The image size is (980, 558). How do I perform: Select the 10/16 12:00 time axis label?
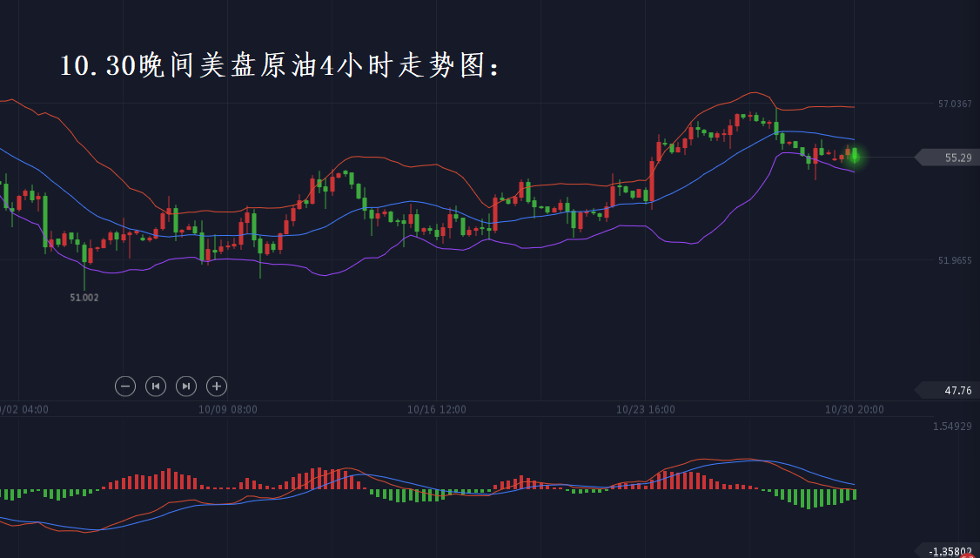click(x=436, y=409)
